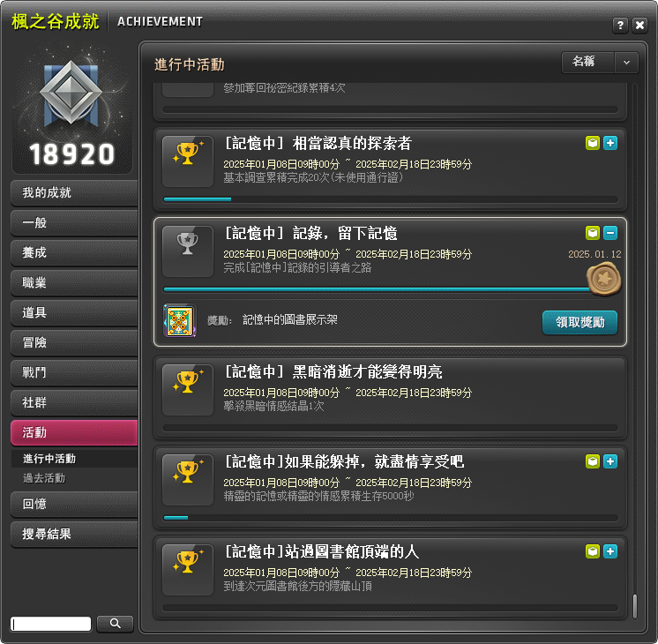Click the wax seal stamp icon

click(604, 279)
